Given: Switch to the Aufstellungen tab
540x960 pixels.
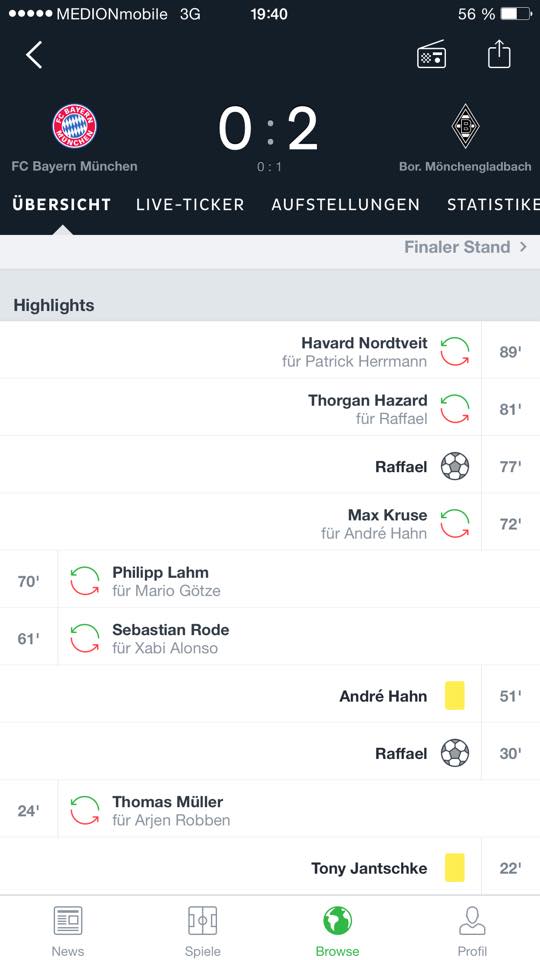Looking at the screenshot, I should click(345, 204).
